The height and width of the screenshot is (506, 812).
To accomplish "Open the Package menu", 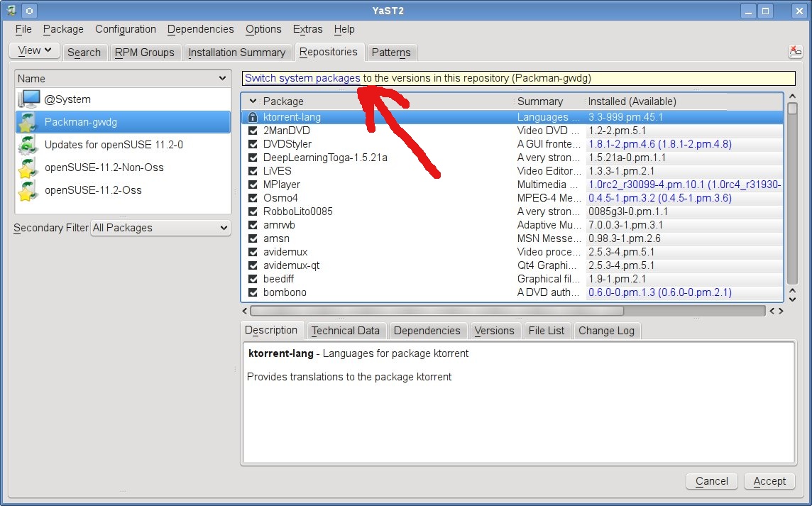I will pyautogui.click(x=63, y=29).
